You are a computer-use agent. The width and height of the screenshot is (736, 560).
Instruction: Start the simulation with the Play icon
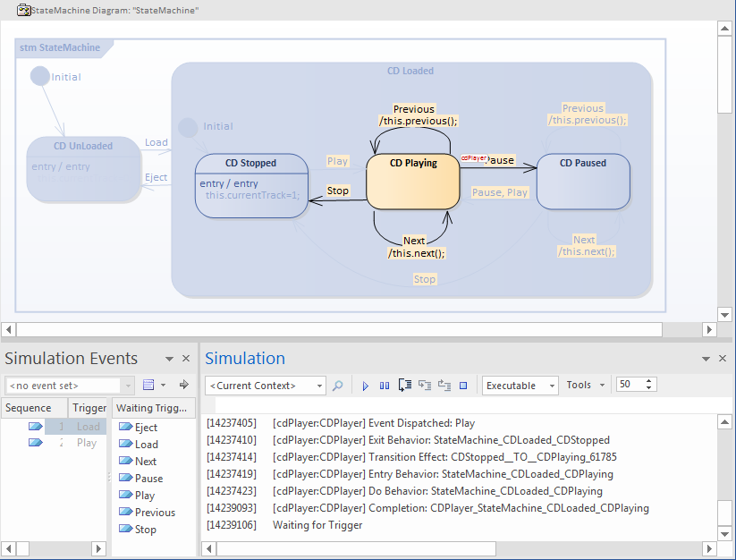click(365, 385)
